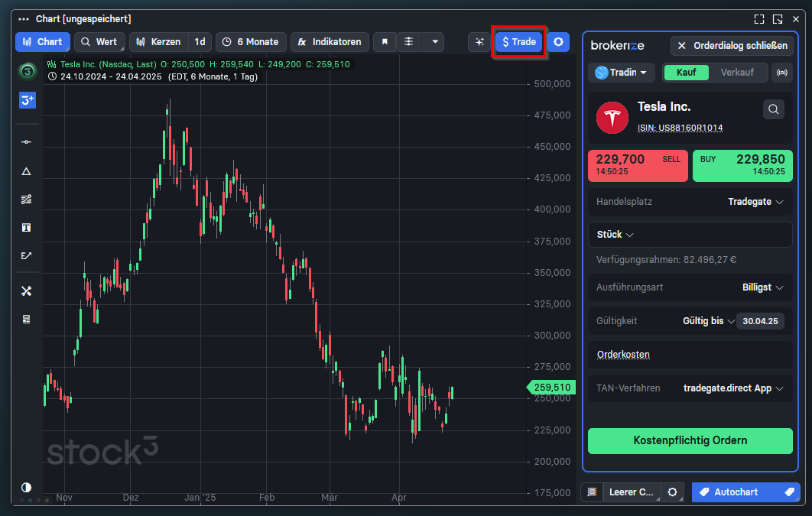812x516 pixels.
Task: Open the crossed tools settings icon
Action: (x=27, y=290)
